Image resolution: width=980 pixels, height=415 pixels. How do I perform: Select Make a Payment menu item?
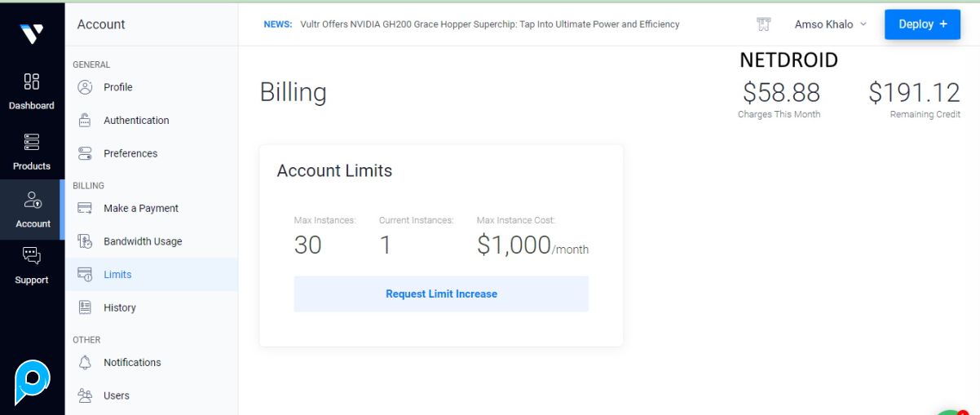coord(140,209)
